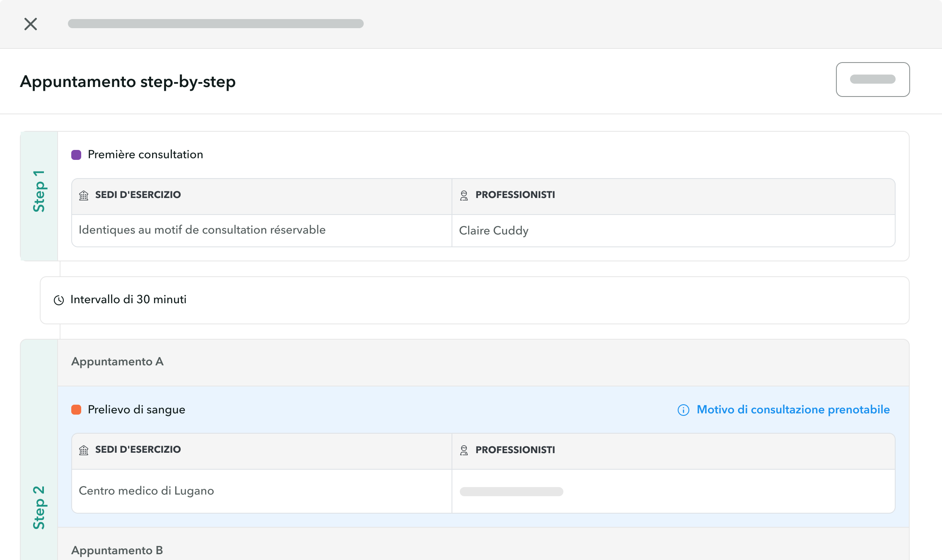Select Claire Cuddy professional cell
The height and width of the screenshot is (560, 942).
(x=494, y=231)
